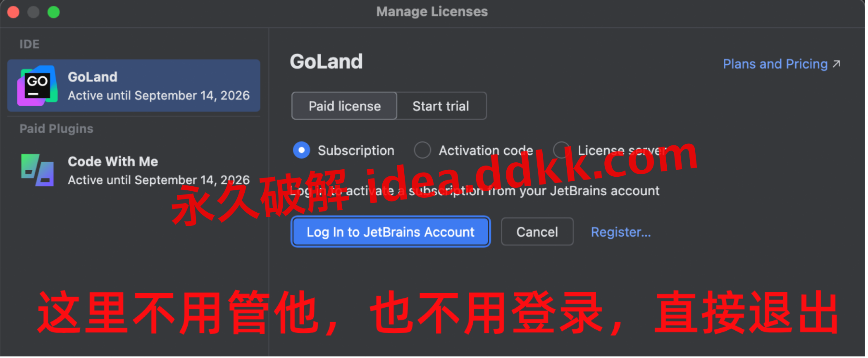Click the Code With Me plugin icon
The image size is (868, 358).
(37, 170)
